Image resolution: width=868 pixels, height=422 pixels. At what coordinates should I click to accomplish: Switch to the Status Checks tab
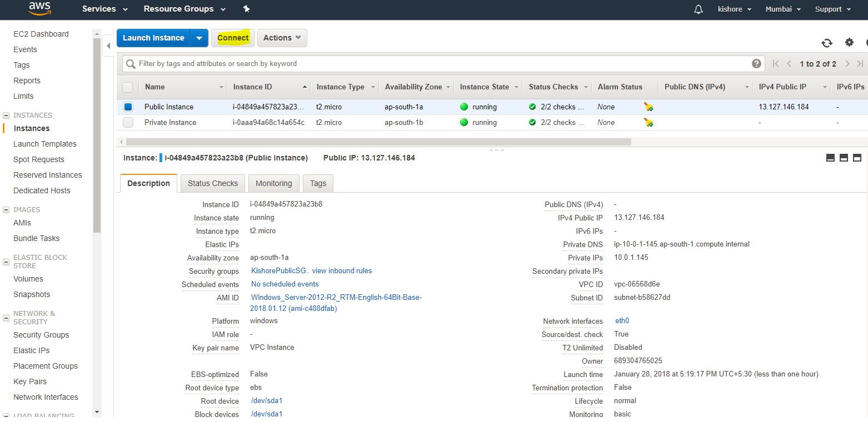coord(212,183)
